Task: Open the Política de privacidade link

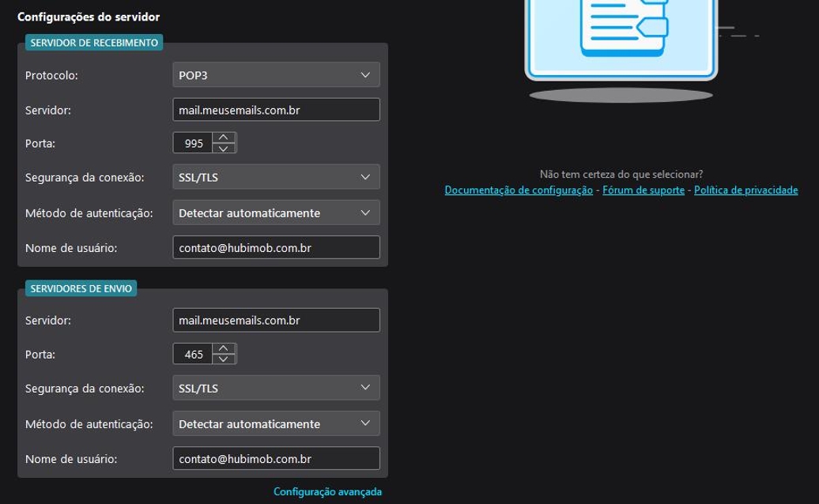Action: (745, 190)
